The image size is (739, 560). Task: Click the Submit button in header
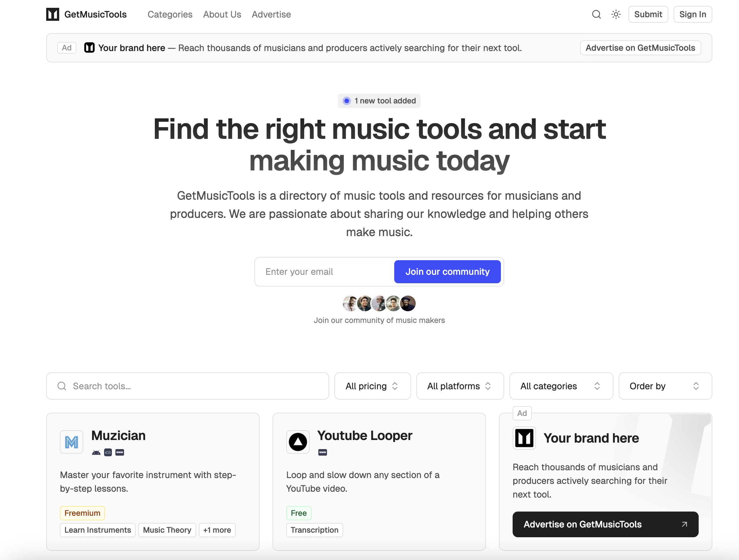coord(648,14)
